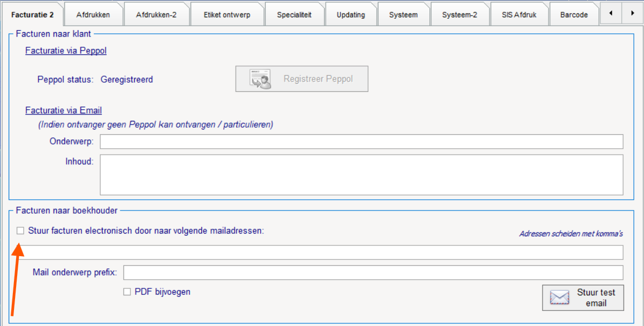Click the Registreer Peppol button

(302, 79)
